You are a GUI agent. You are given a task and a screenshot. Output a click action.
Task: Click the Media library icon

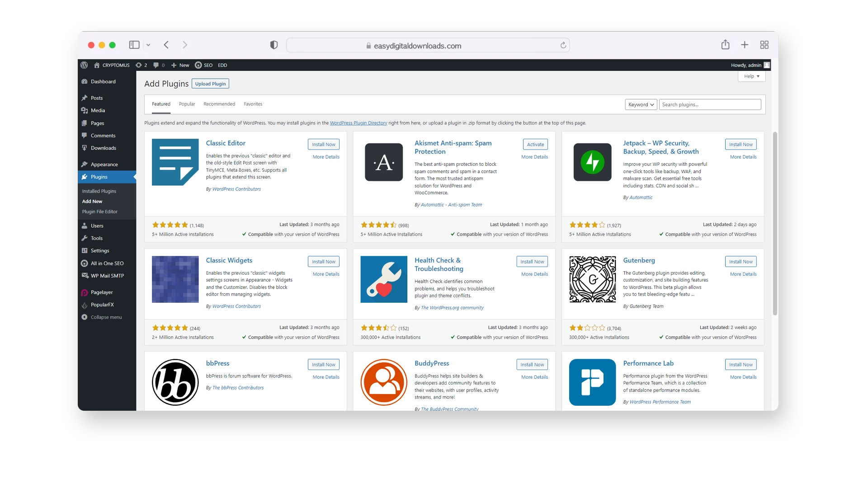[x=85, y=110]
